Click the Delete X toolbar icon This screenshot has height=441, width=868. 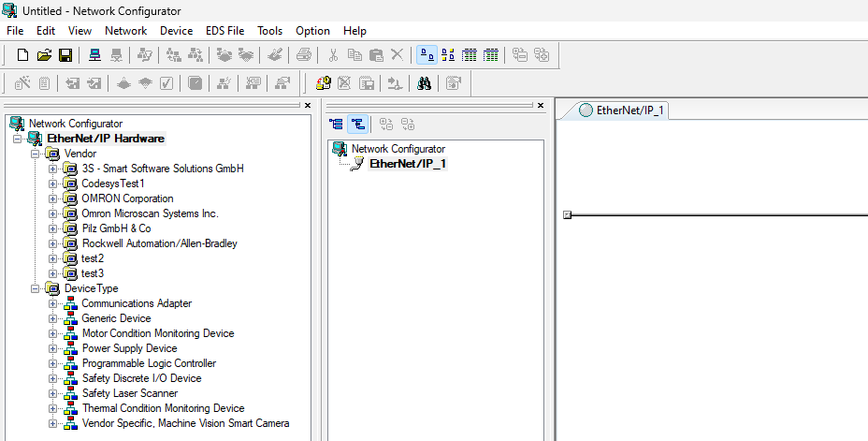(397, 55)
